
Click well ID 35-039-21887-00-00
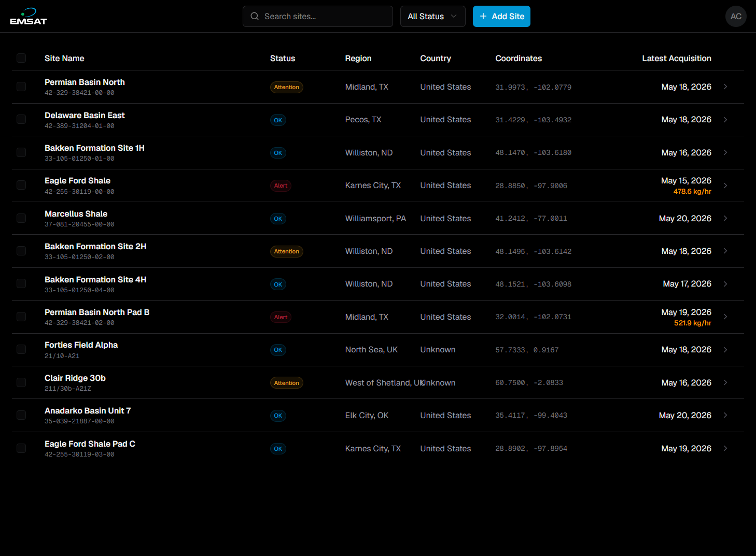[79, 421]
